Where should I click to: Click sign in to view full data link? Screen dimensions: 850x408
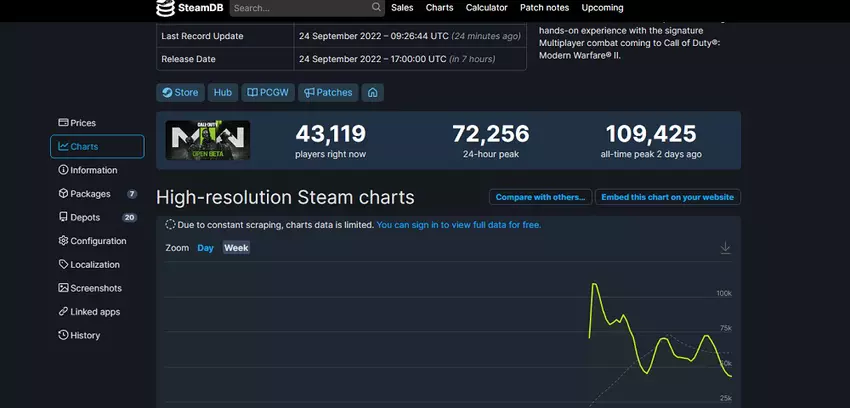click(x=459, y=225)
